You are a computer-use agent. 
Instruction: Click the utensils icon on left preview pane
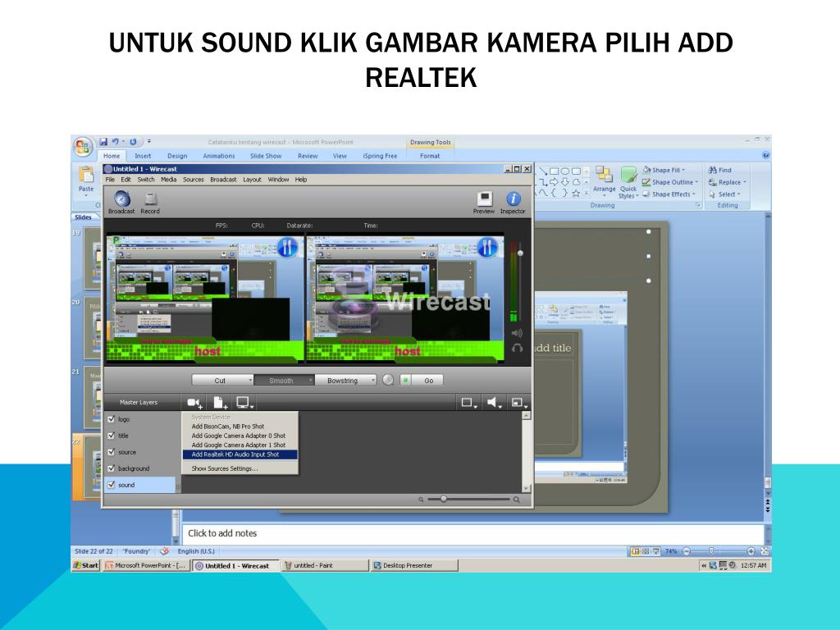pyautogui.click(x=287, y=248)
